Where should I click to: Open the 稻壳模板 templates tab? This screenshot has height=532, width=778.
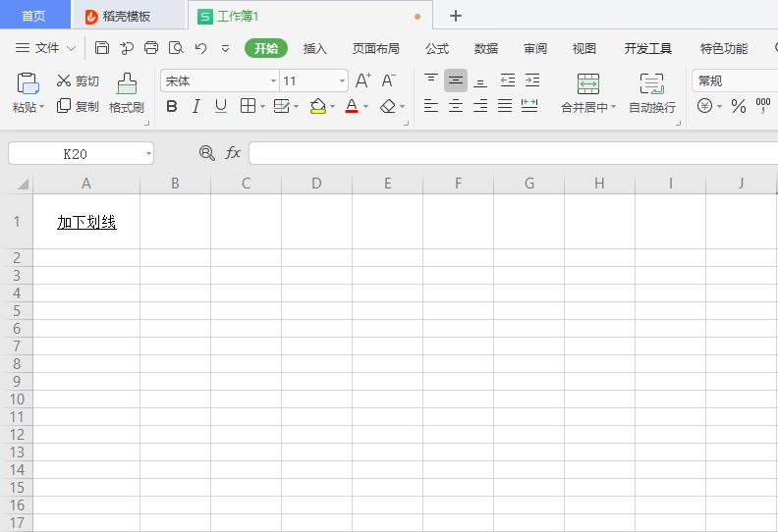[127, 17]
